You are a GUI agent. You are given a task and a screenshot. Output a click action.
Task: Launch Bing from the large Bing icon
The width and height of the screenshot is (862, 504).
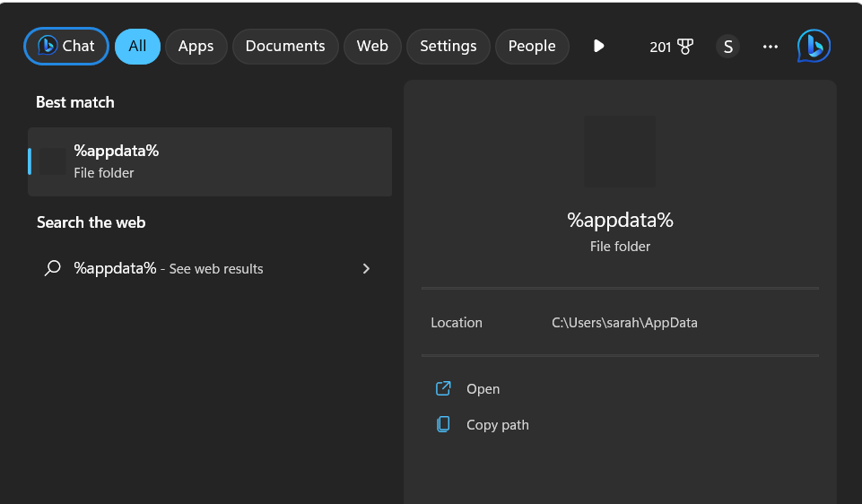click(x=814, y=46)
